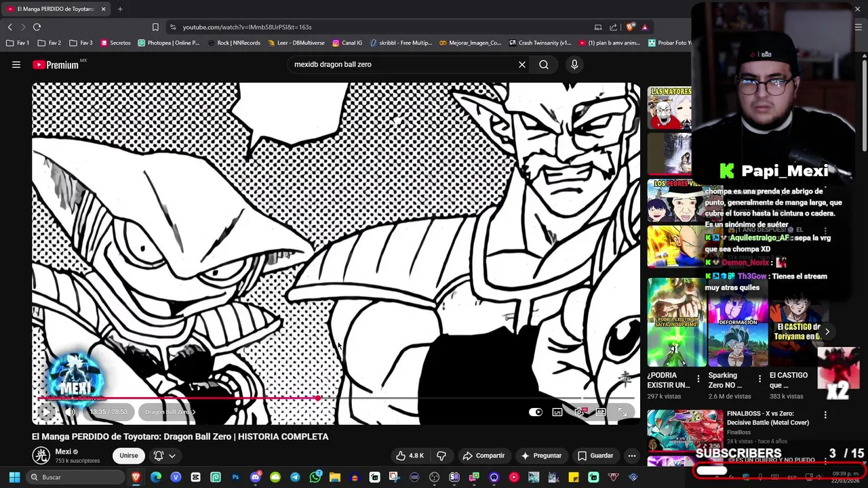Open the Fav 1 bookmarks folder
This screenshot has height=488, width=868.
[18, 43]
